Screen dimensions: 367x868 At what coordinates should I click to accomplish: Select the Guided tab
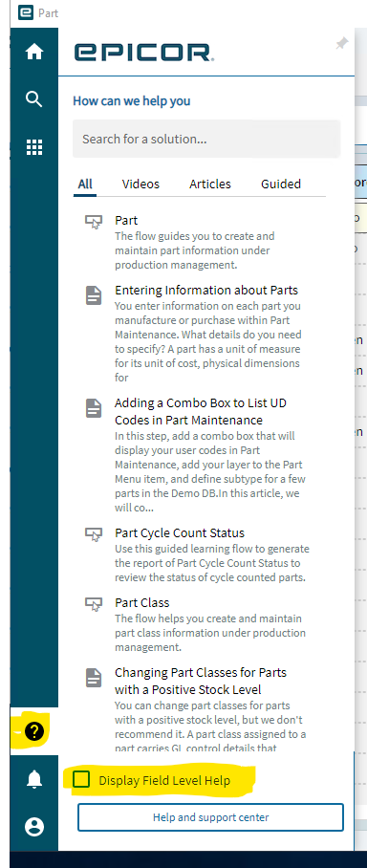click(x=281, y=184)
